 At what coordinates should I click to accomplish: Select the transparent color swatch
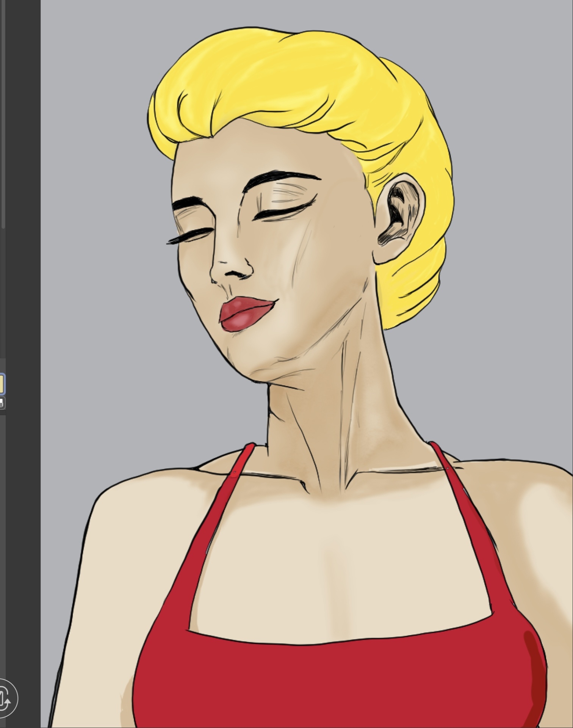click(x=2, y=403)
